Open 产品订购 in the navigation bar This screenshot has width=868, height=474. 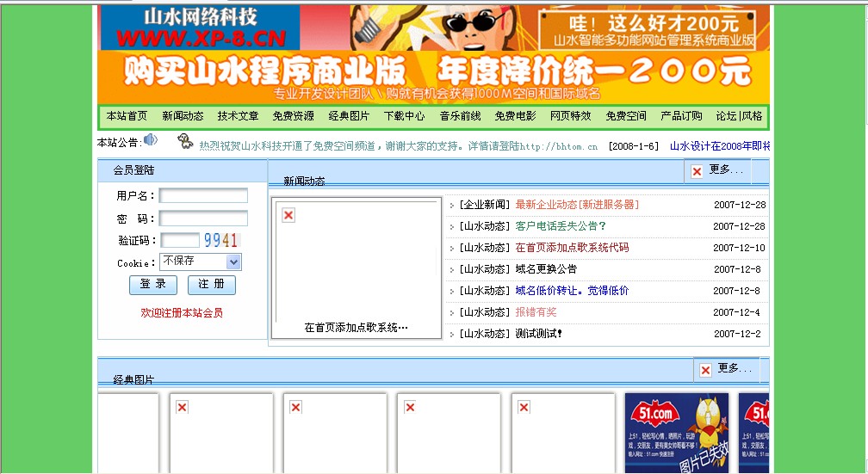(681, 115)
